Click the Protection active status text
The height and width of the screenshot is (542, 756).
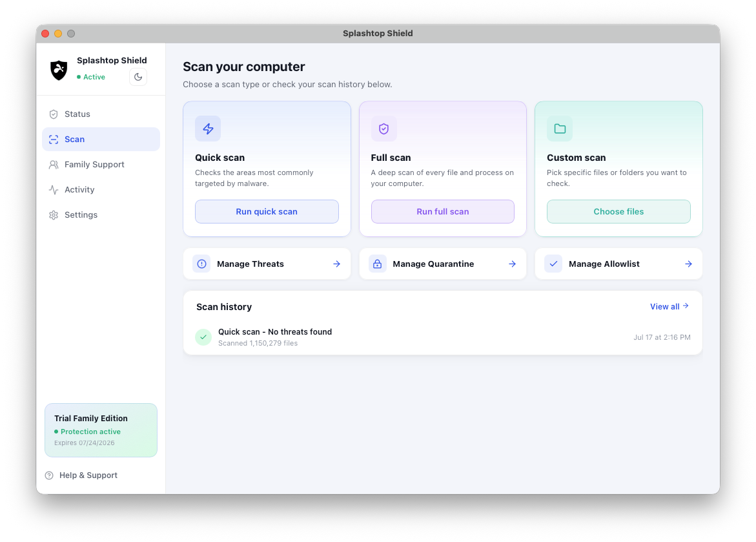coord(90,432)
